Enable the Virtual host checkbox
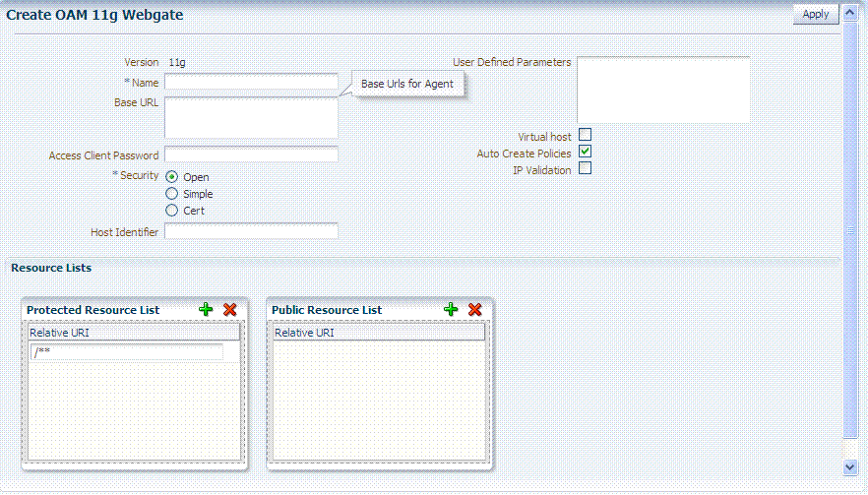868x495 pixels. pos(586,135)
